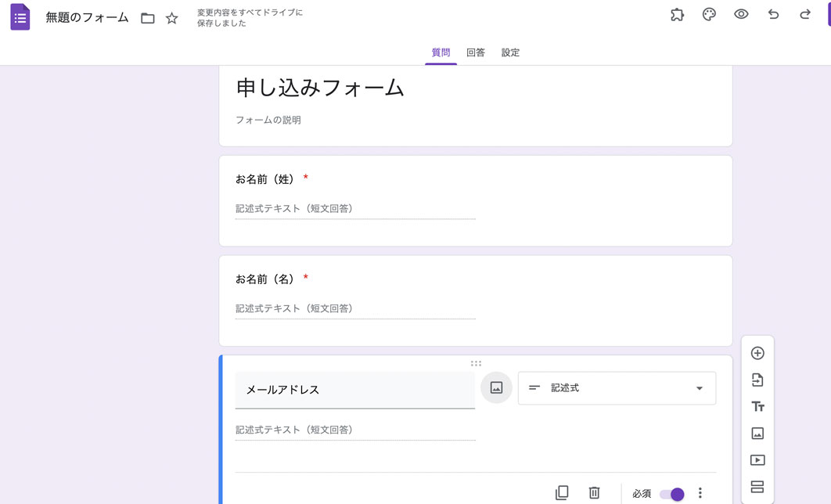Click the redo arrow
831x504 pixels.
(804, 15)
